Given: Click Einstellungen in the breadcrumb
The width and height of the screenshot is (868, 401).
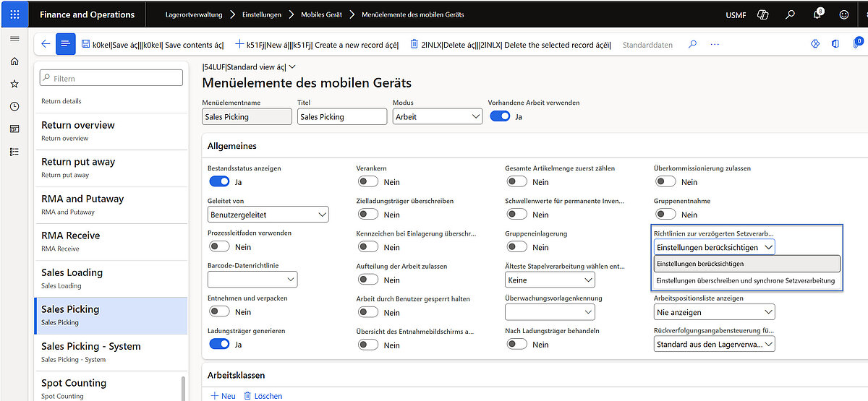Looking at the screenshot, I should [x=261, y=14].
